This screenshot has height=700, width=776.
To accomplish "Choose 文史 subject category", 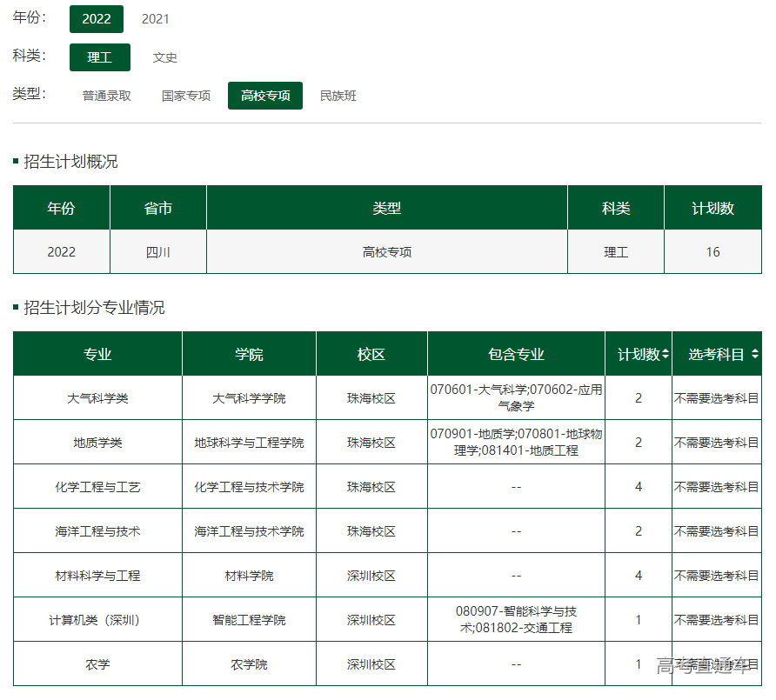I will tap(165, 57).
